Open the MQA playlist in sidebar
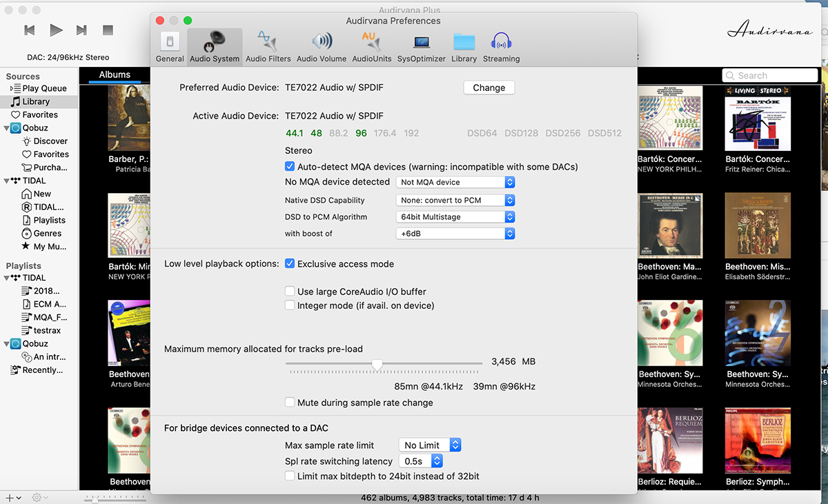Image resolution: width=828 pixels, height=504 pixels. pos(44,317)
